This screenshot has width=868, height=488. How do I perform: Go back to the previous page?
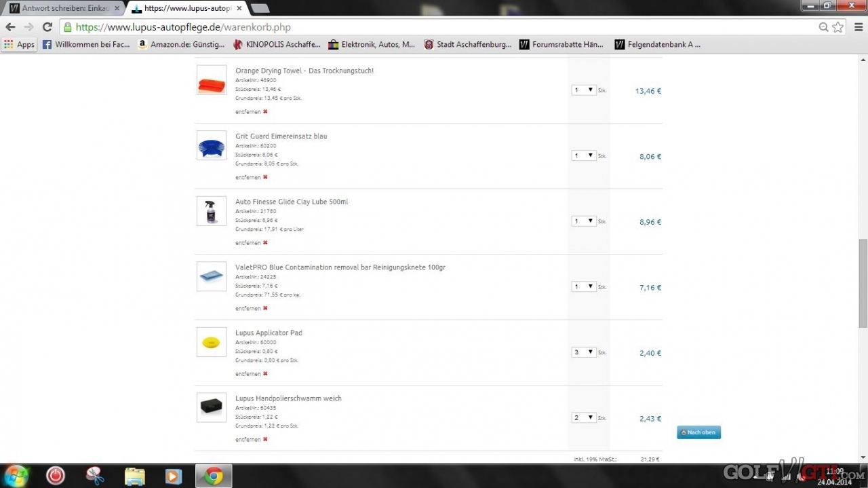coord(10,27)
